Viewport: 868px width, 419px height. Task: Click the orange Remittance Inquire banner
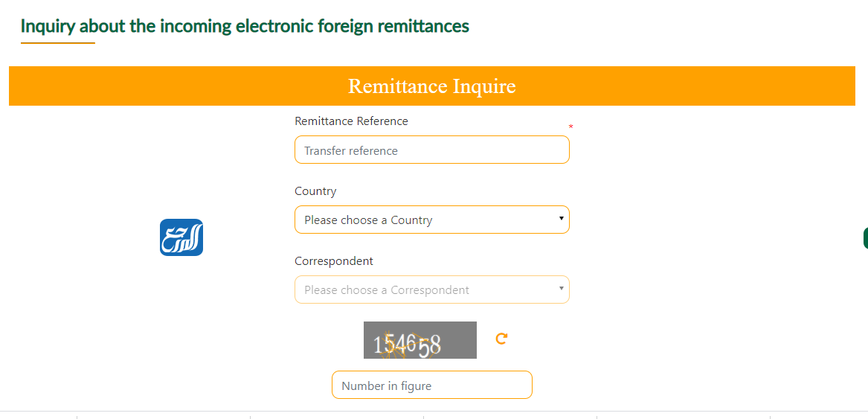point(431,86)
